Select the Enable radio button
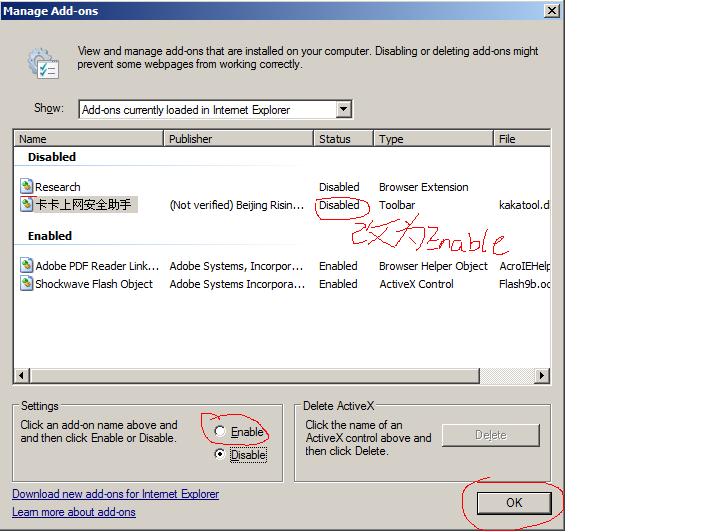 (x=220, y=431)
